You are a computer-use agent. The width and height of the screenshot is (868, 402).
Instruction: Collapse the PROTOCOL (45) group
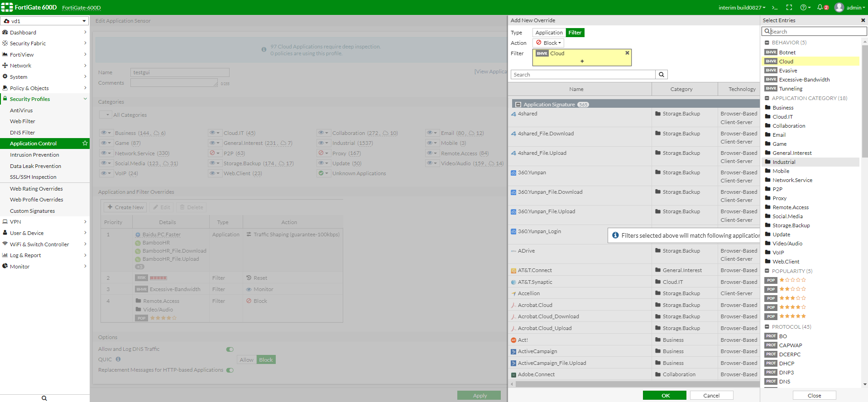click(x=767, y=327)
